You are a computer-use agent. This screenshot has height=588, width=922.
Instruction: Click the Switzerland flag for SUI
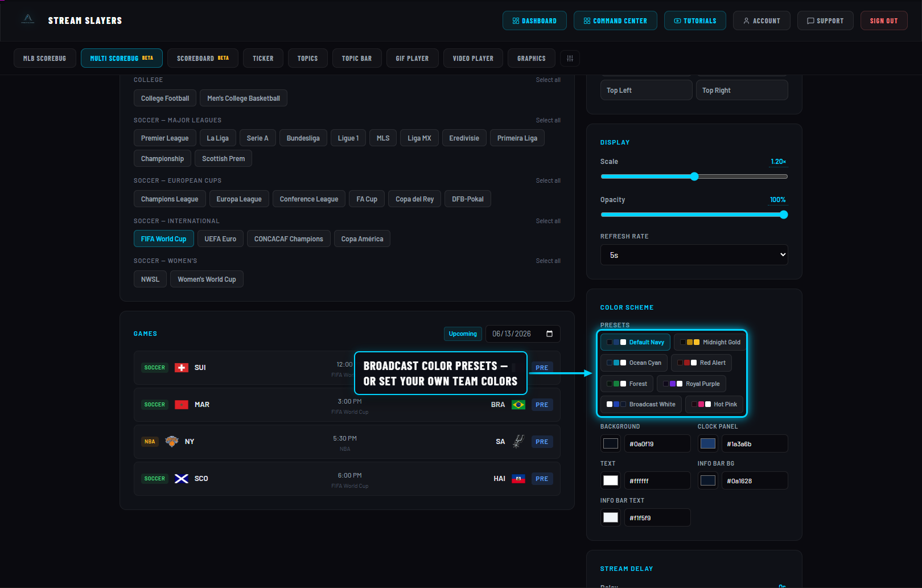[182, 368]
